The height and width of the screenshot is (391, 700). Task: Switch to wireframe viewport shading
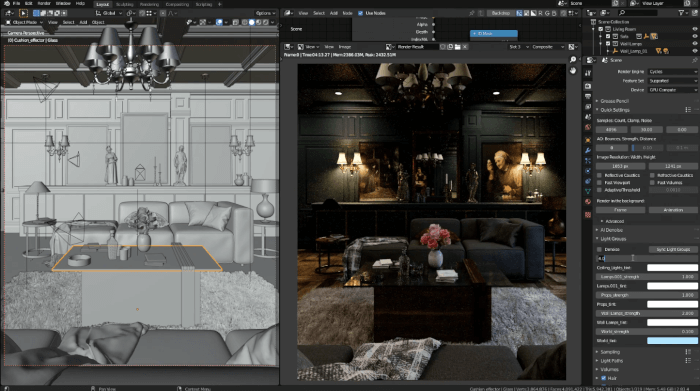point(245,22)
